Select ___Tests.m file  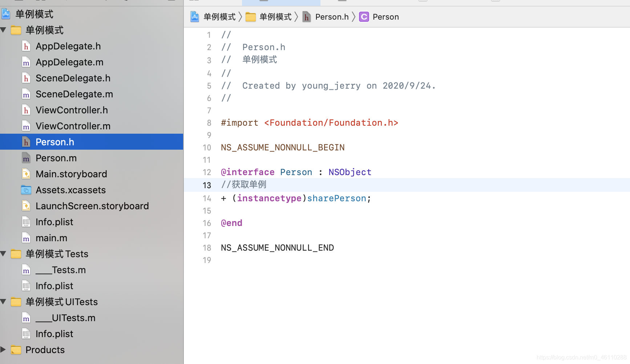click(x=92, y=270)
